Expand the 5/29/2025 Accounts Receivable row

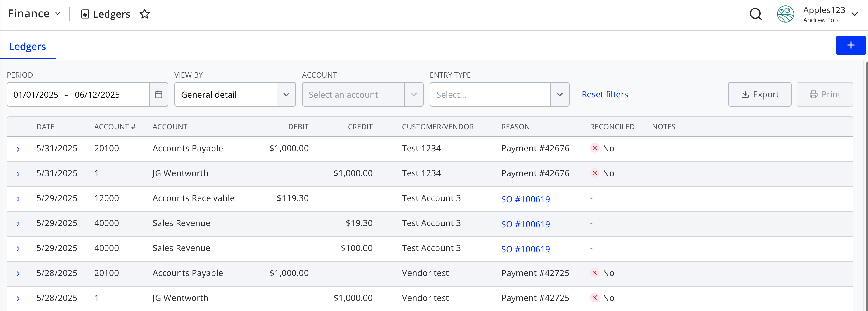(18, 199)
